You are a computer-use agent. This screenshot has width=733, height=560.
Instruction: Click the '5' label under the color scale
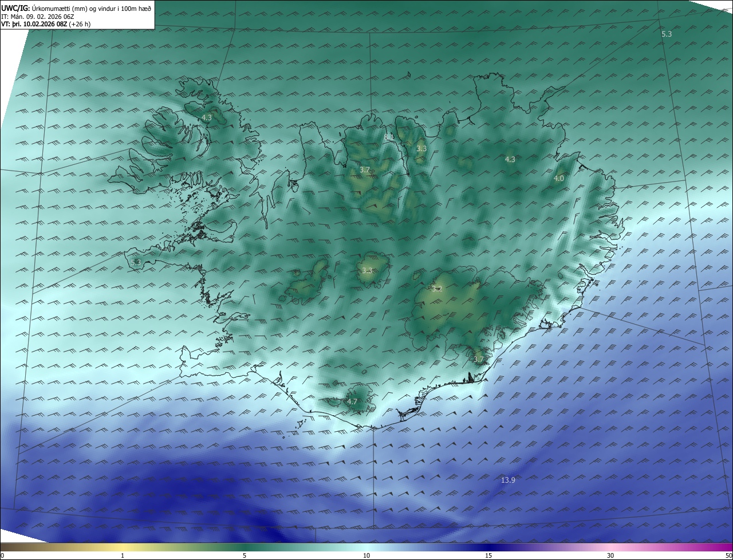point(245,555)
